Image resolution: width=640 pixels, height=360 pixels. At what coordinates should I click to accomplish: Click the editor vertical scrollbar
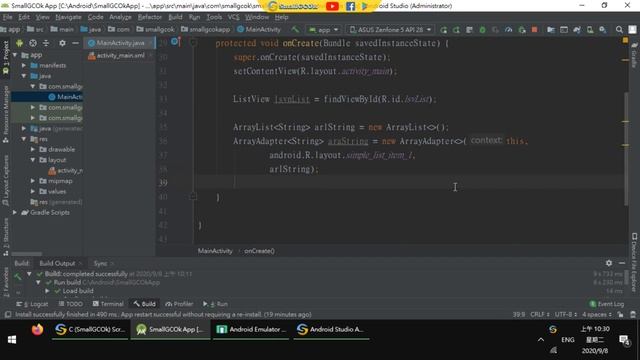[x=626, y=149]
